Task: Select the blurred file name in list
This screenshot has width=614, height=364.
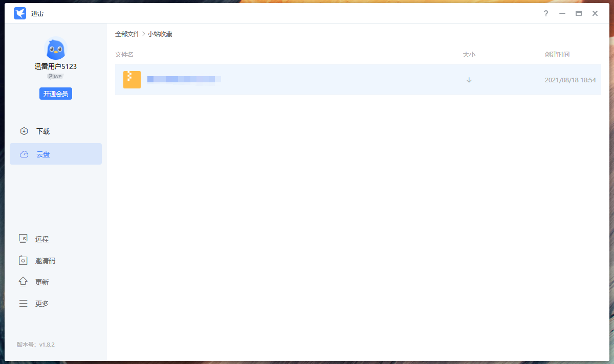Action: tap(184, 79)
